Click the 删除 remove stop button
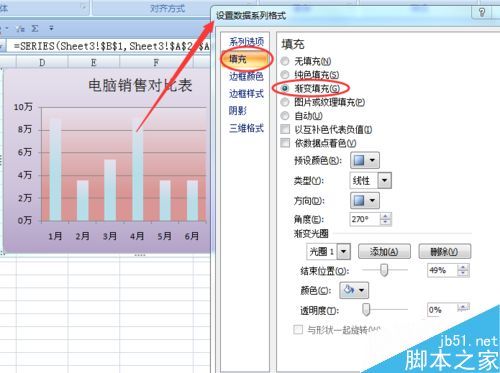This screenshot has height=373, width=500. point(445,251)
